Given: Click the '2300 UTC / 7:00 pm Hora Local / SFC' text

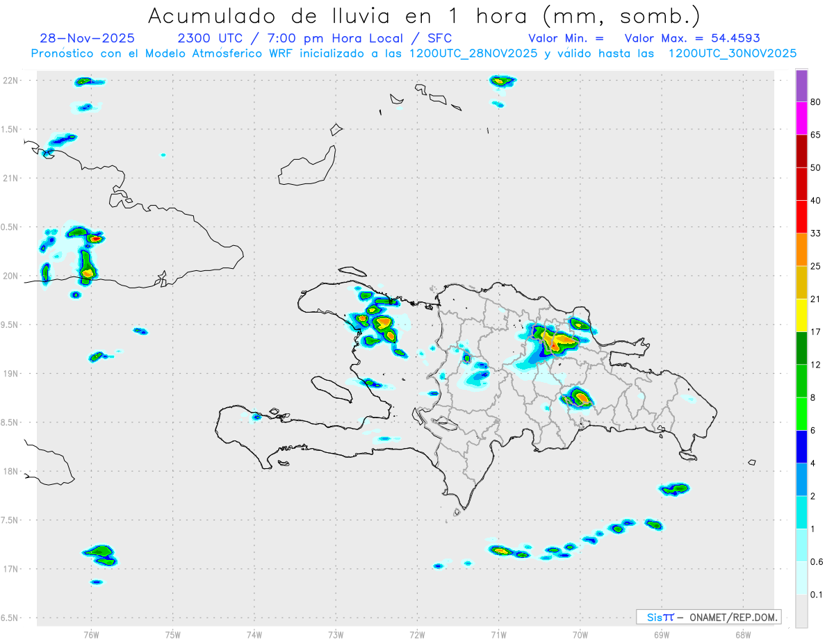Looking at the screenshot, I should tap(315, 38).
